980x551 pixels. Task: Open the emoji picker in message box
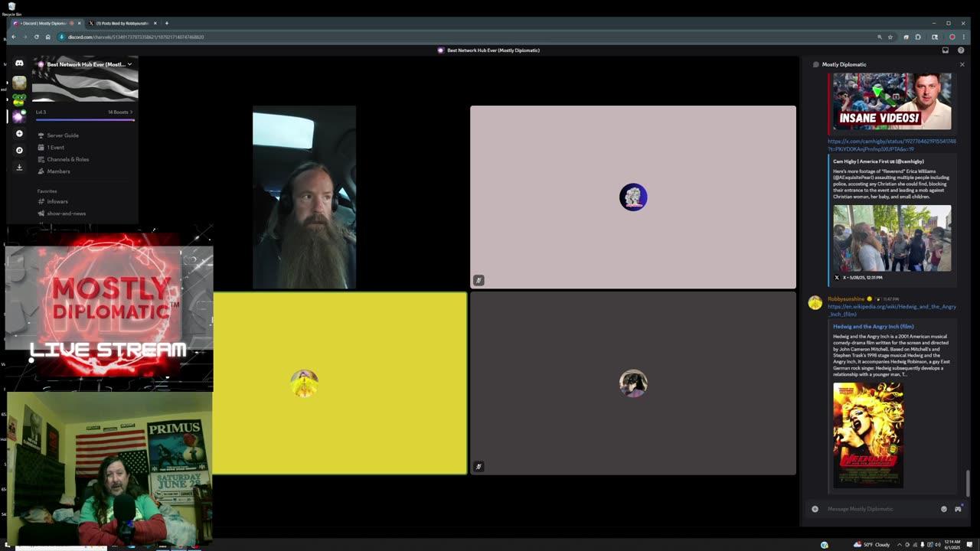pos(943,509)
